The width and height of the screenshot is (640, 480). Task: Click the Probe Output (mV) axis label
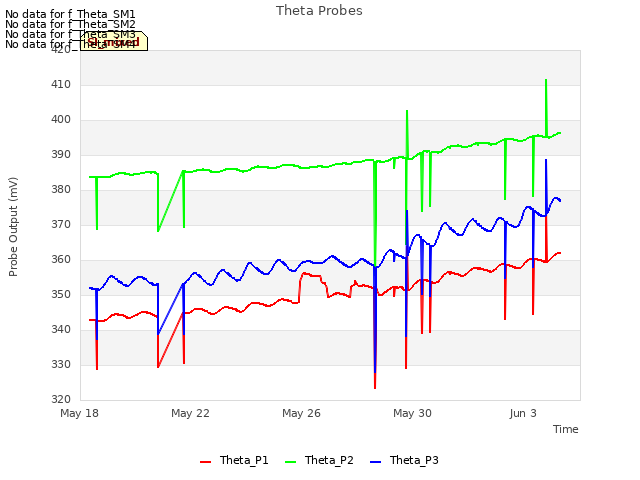(x=13, y=227)
